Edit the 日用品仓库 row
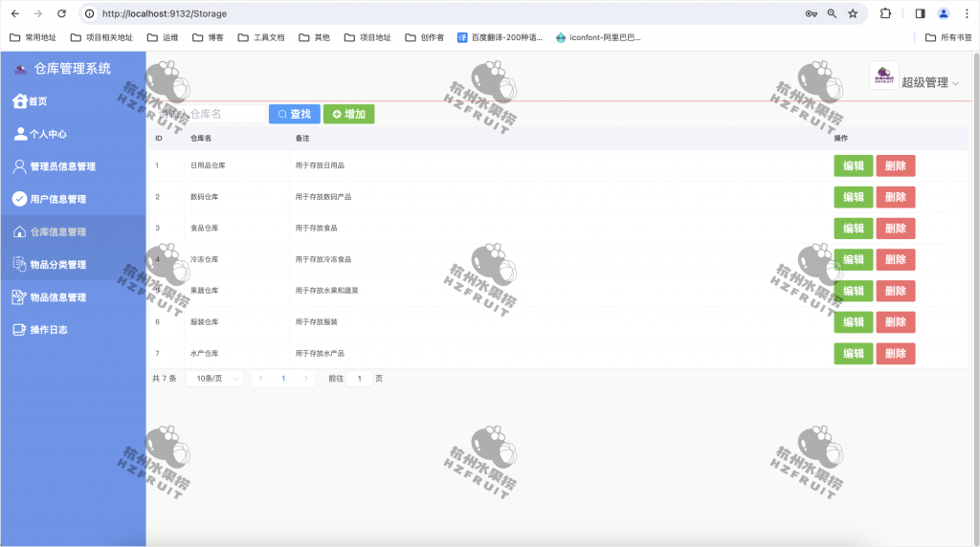Screen dimensions: 980x547 pyautogui.click(x=853, y=165)
